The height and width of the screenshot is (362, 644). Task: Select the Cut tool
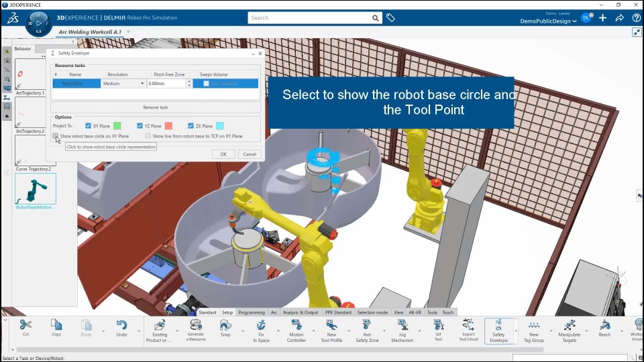25,328
